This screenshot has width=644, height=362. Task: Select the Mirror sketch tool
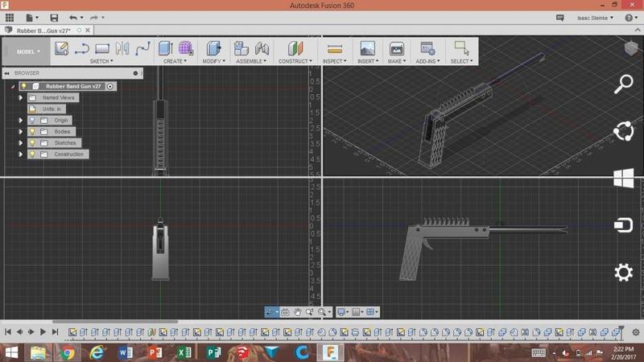click(x=122, y=48)
